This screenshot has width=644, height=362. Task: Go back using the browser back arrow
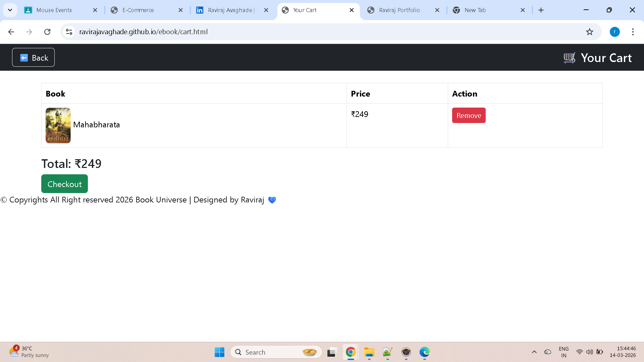[11, 32]
